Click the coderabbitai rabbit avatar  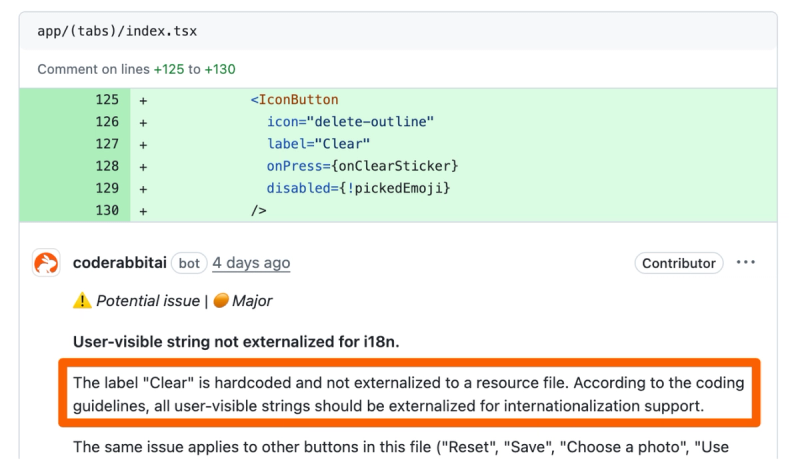point(47,263)
